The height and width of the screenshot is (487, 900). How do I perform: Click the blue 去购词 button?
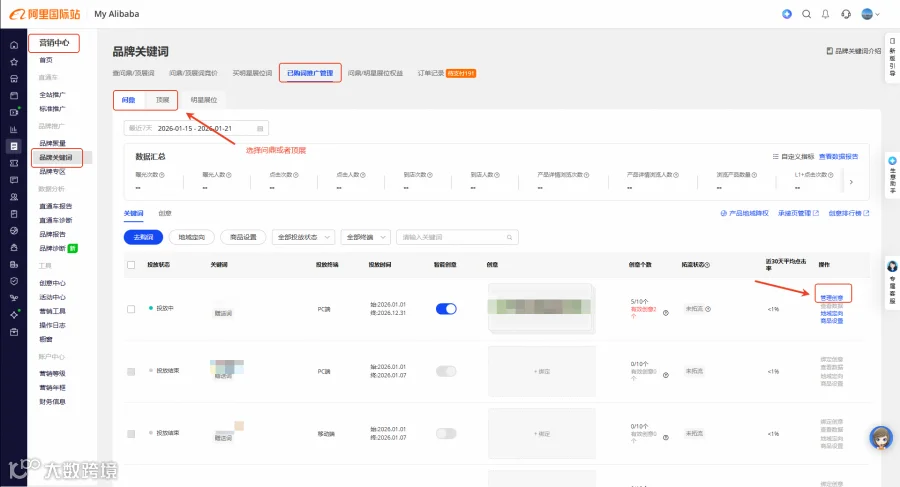143,237
